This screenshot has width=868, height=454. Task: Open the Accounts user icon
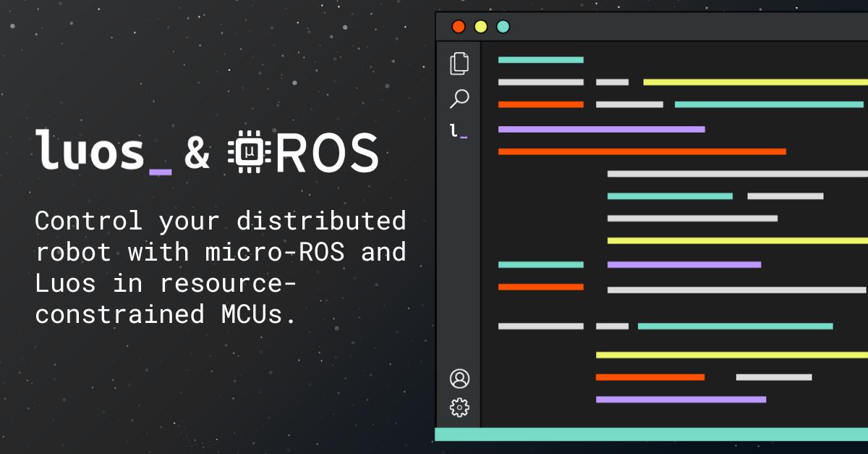pyautogui.click(x=459, y=379)
